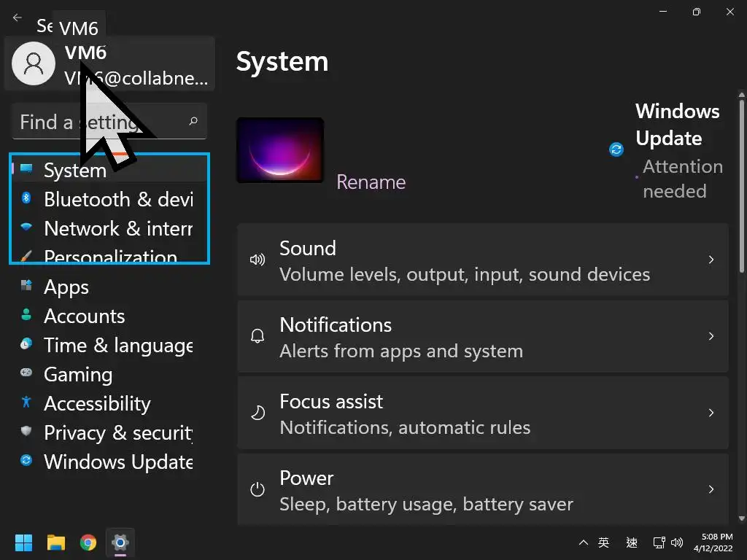Open Accessibility settings
This screenshot has width=747, height=560.
[x=109, y=403]
